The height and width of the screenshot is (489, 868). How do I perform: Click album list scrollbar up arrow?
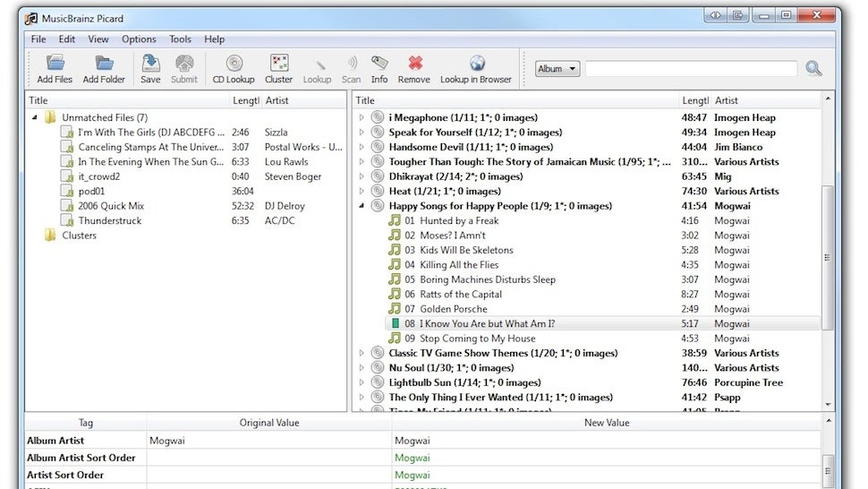828,99
